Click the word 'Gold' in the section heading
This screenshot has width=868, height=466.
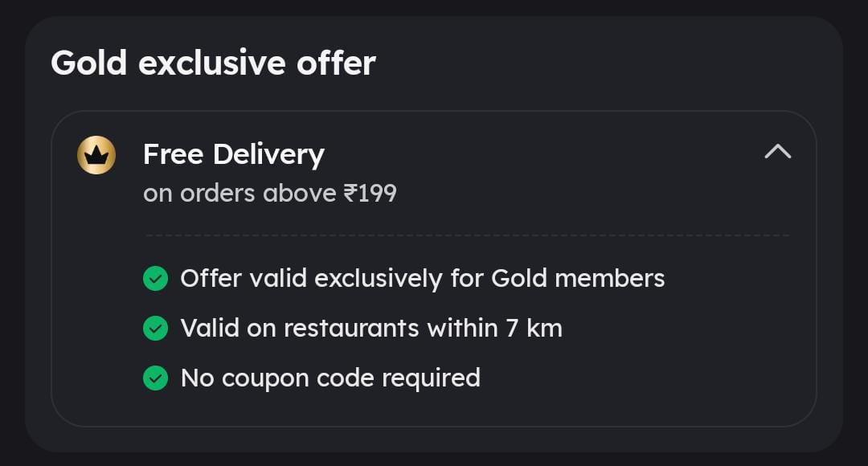click(x=88, y=63)
